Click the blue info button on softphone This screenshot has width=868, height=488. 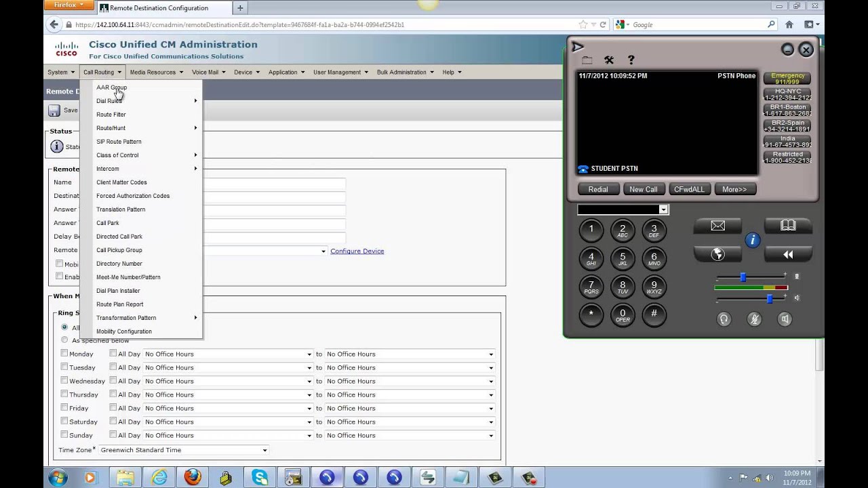point(752,240)
